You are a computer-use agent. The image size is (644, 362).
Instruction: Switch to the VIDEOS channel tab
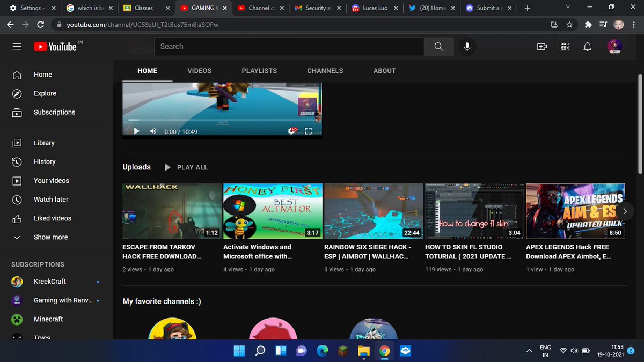(200, 71)
